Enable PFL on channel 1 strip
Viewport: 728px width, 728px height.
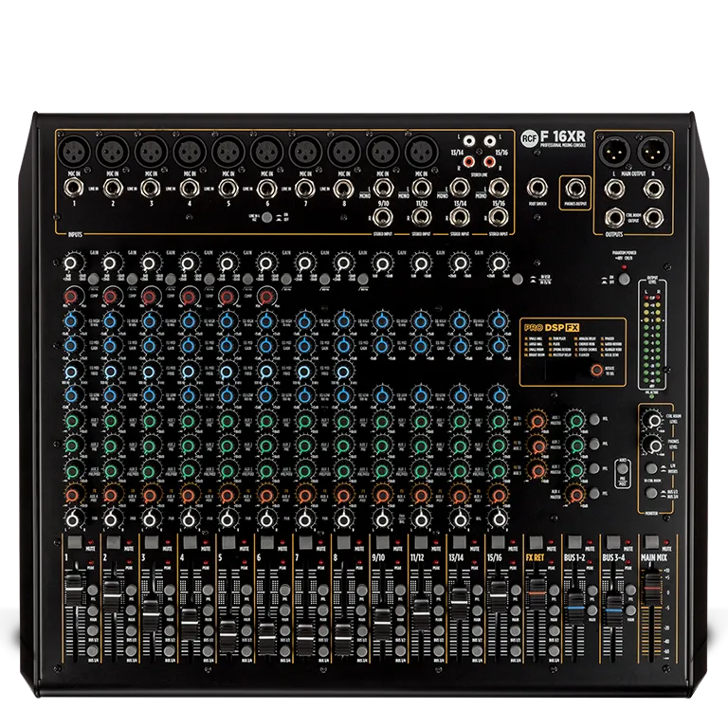coord(93,591)
